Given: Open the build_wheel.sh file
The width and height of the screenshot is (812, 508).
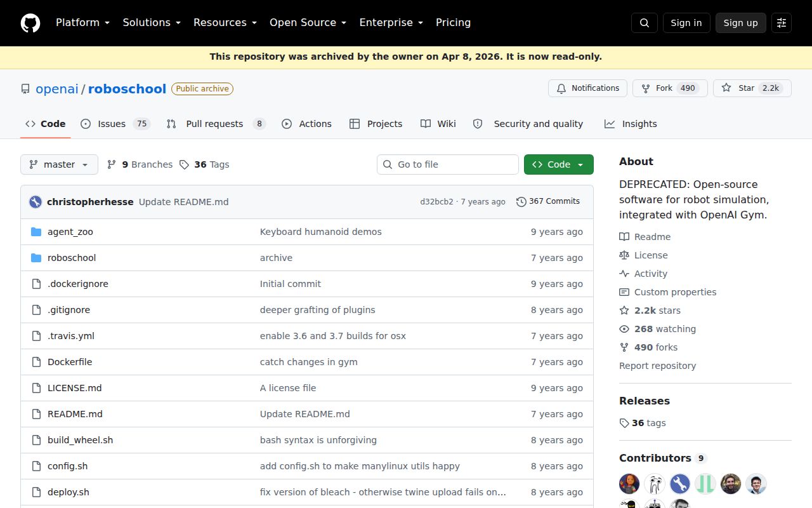Looking at the screenshot, I should [80, 440].
